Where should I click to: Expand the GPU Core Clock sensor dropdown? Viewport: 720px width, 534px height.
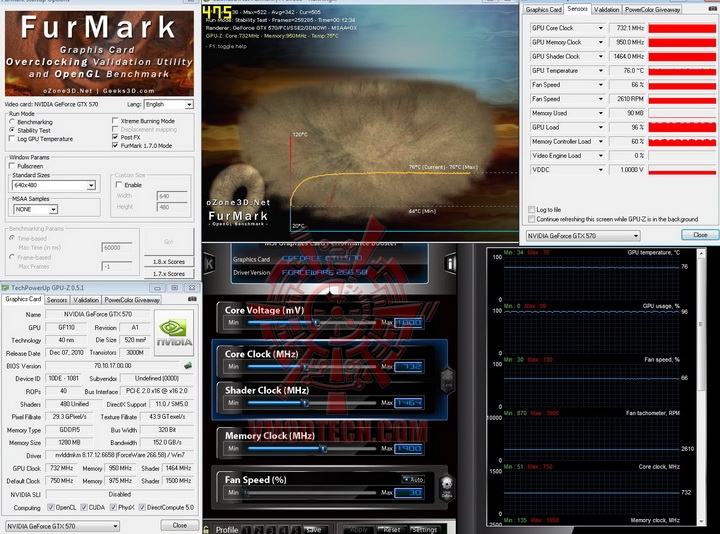[600, 28]
